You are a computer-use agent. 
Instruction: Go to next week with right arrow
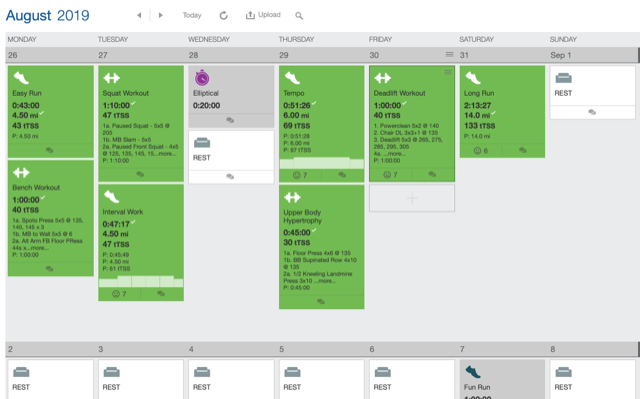coord(160,16)
